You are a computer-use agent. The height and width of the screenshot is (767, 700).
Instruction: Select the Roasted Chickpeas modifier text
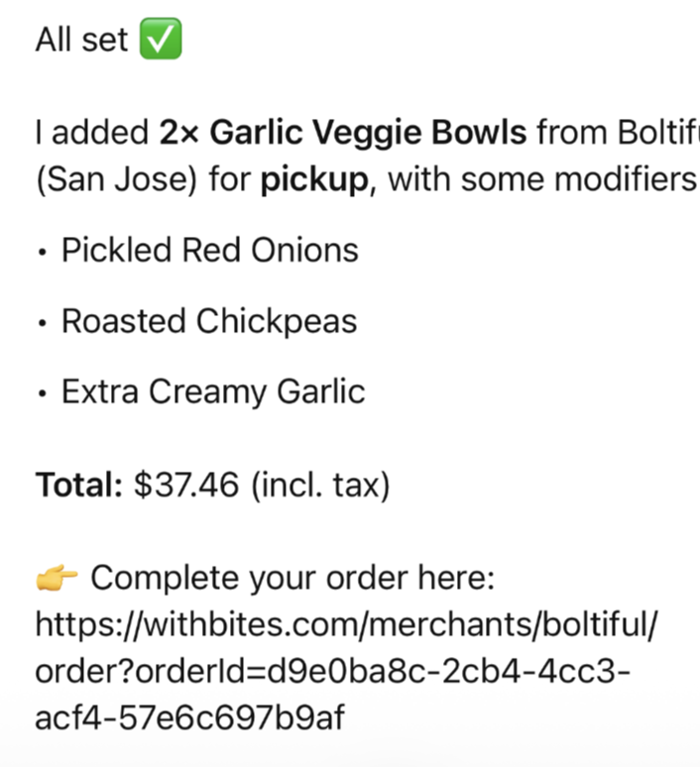[208, 321]
